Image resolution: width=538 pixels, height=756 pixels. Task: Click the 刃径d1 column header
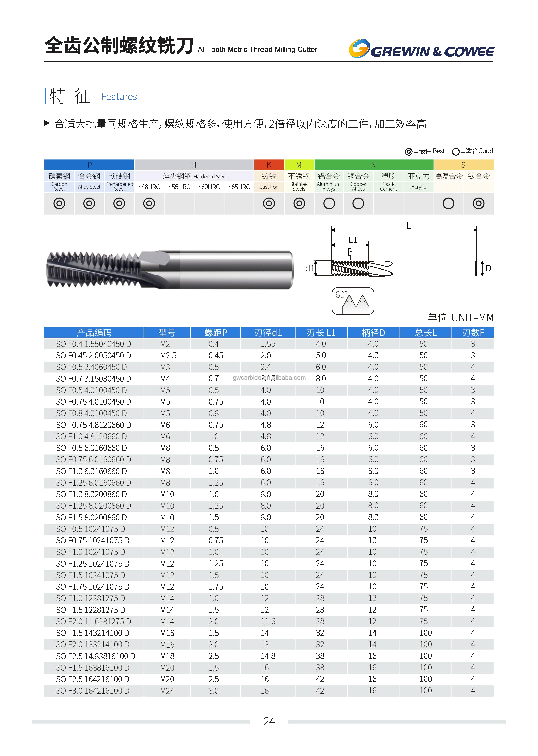pos(268,333)
